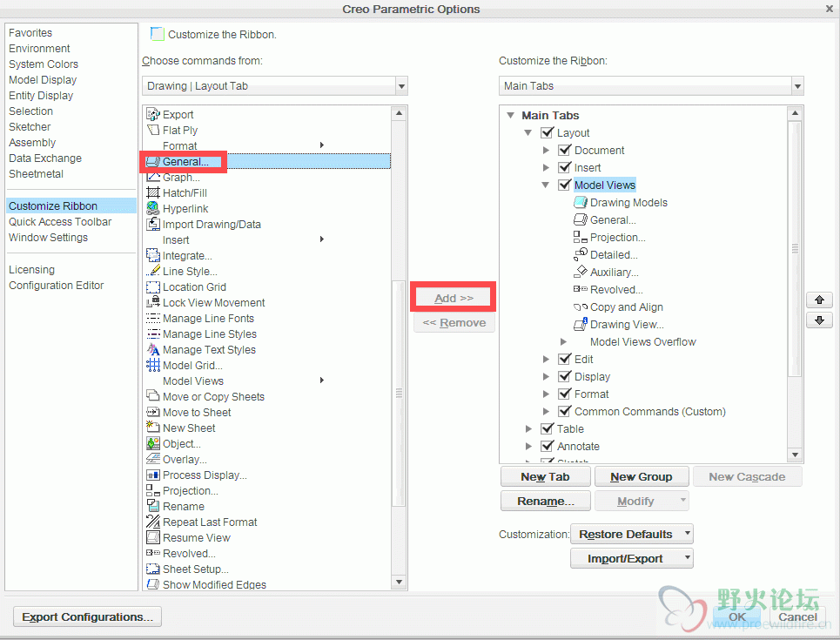The width and height of the screenshot is (840, 640).
Task: Select the Location Grid icon
Action: pyautogui.click(x=153, y=286)
